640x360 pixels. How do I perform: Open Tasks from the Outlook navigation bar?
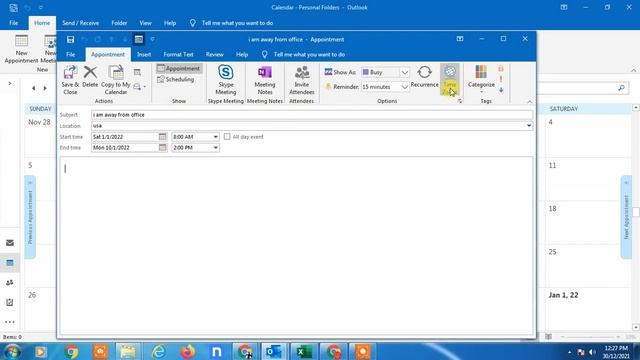tap(10, 302)
